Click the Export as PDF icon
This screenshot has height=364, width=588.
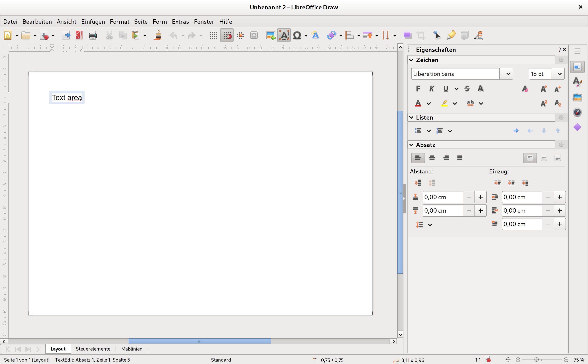(79, 35)
